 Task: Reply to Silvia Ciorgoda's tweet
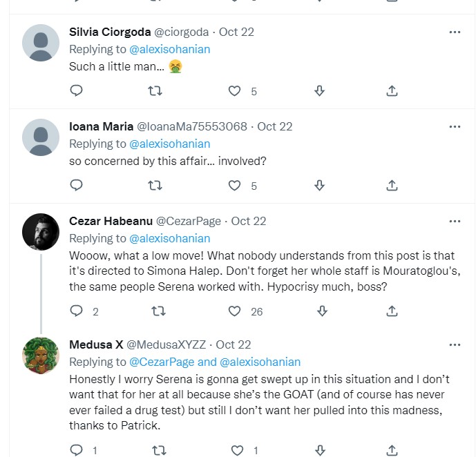[77, 91]
